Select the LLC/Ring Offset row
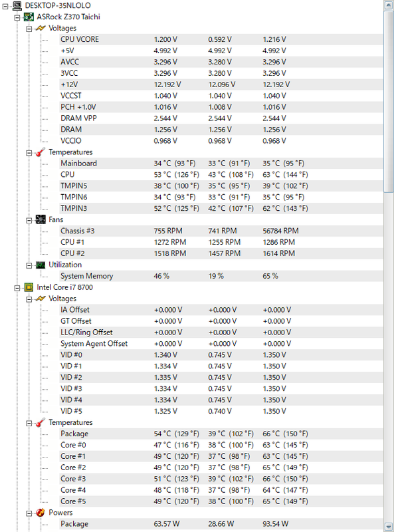Image resolution: width=394 pixels, height=532 pixels. 221,332
